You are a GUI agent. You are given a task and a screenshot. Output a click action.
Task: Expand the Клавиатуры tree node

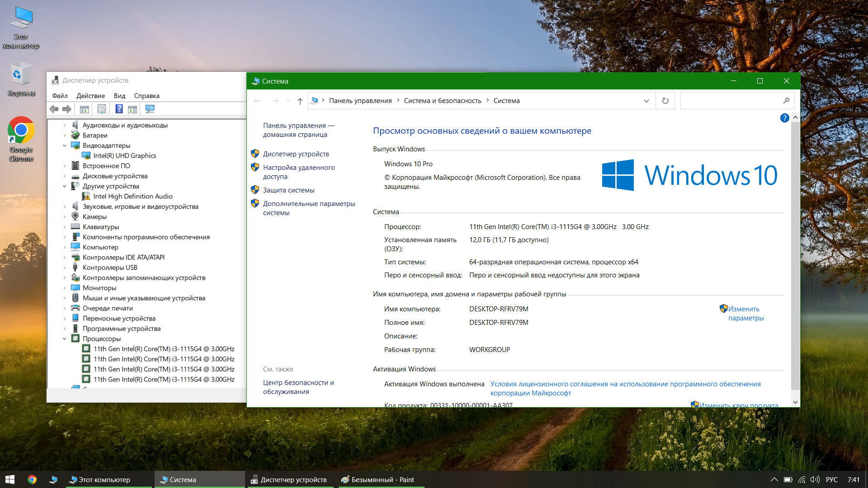[x=64, y=227]
